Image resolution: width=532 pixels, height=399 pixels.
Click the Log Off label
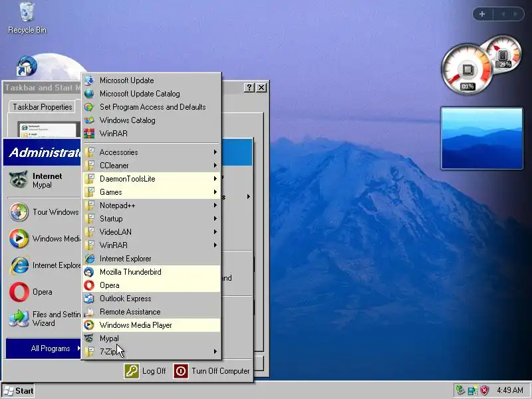click(x=154, y=371)
